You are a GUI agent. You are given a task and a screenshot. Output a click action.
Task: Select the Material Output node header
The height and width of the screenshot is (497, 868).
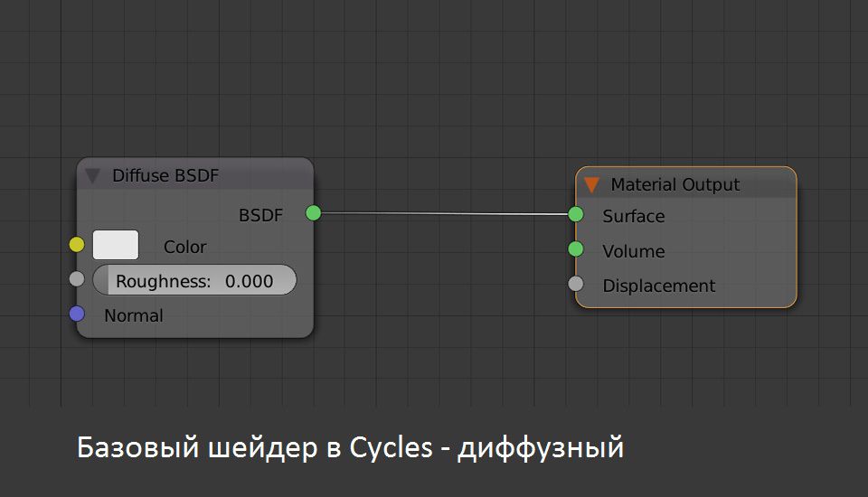[x=686, y=183]
